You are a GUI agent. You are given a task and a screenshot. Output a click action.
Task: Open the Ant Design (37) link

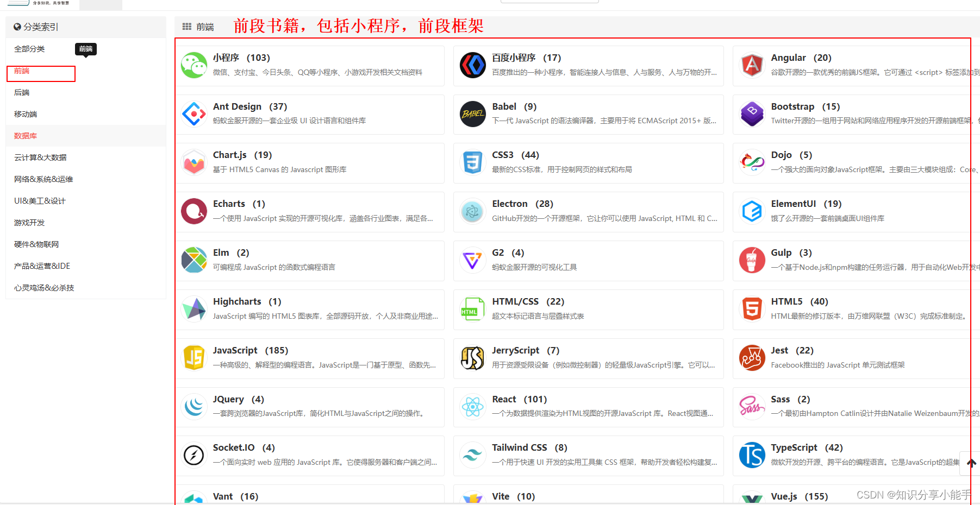click(x=250, y=106)
